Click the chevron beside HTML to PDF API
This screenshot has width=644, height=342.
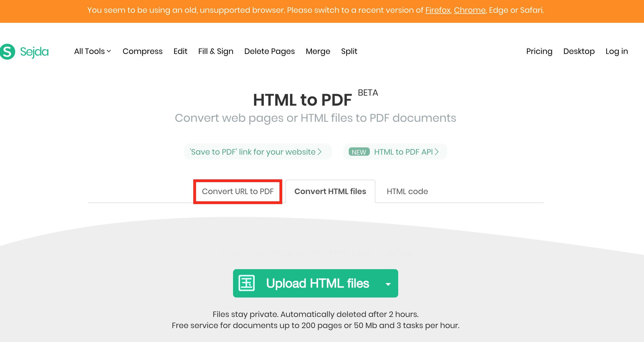tap(437, 152)
